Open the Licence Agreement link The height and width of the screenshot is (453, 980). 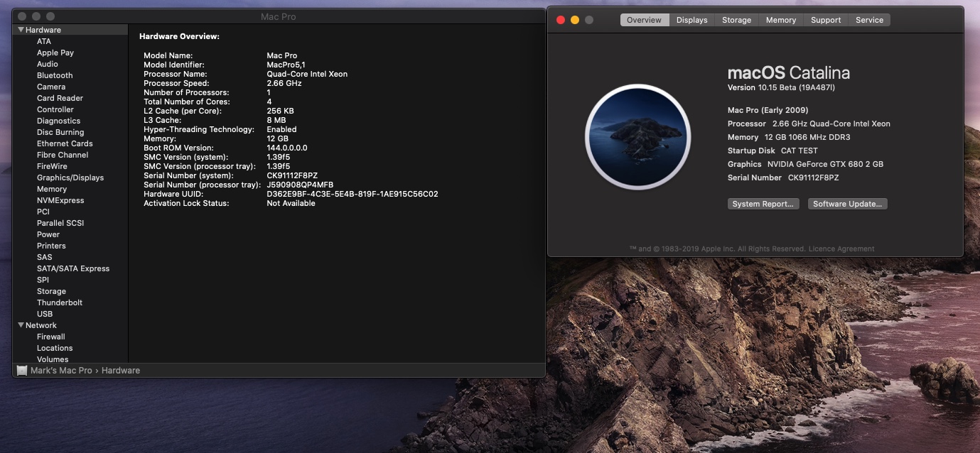841,249
